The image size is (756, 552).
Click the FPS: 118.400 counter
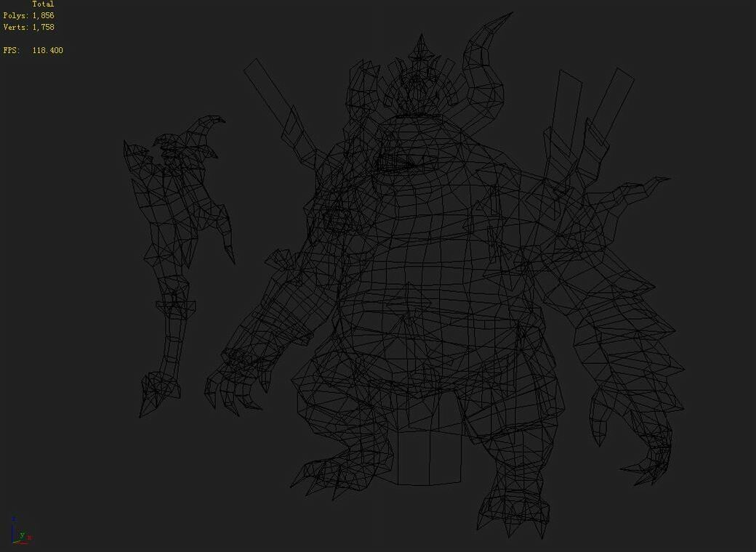pos(33,50)
